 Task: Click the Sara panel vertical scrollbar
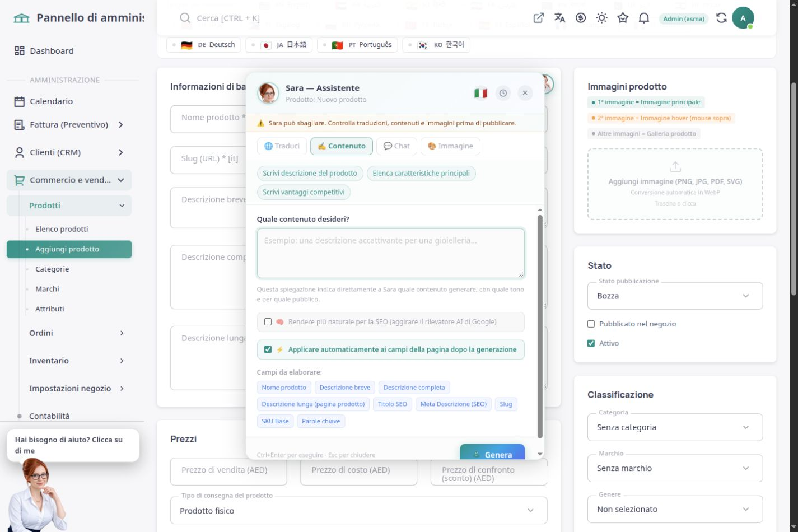click(x=540, y=326)
